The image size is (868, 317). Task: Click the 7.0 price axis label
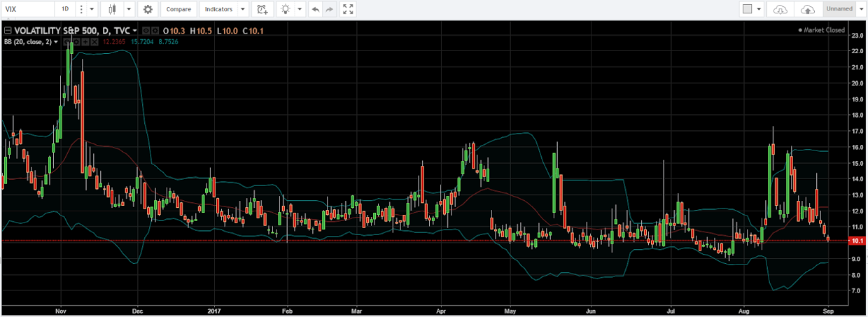point(856,290)
